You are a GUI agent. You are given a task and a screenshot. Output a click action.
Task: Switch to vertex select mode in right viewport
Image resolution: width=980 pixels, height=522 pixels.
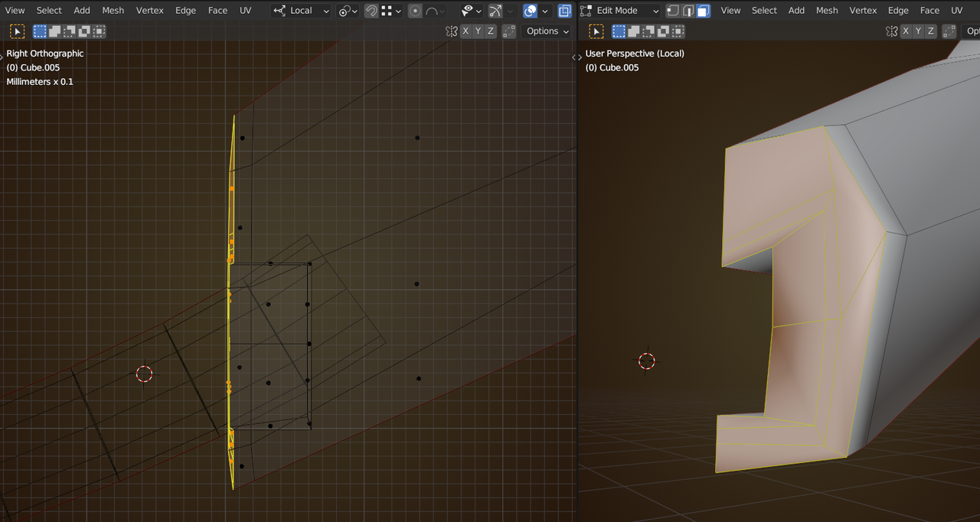tap(672, 11)
